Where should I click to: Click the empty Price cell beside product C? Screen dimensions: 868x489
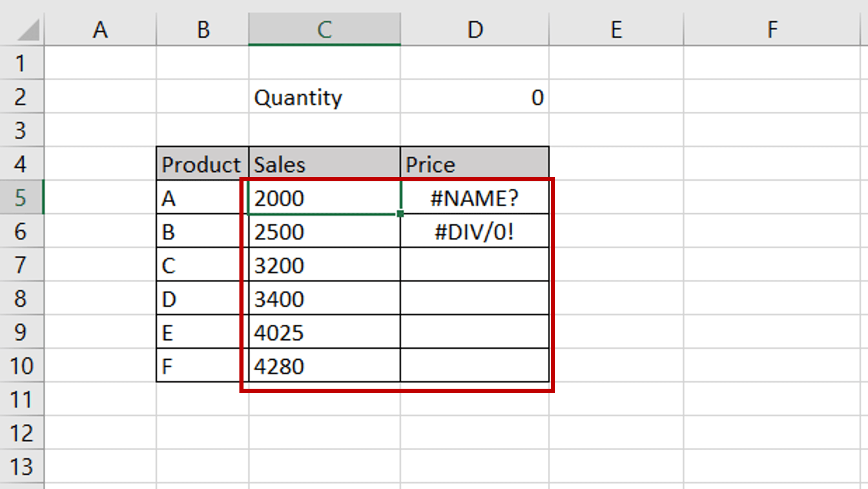[x=473, y=265]
